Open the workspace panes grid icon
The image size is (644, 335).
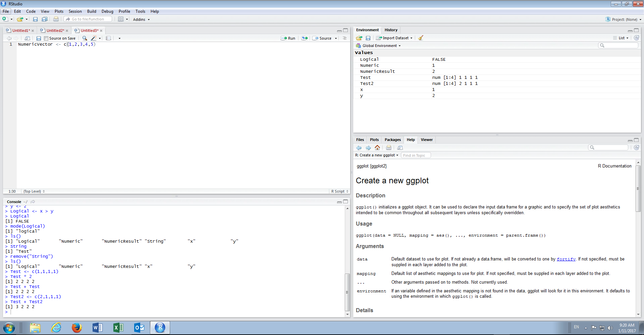click(x=121, y=19)
